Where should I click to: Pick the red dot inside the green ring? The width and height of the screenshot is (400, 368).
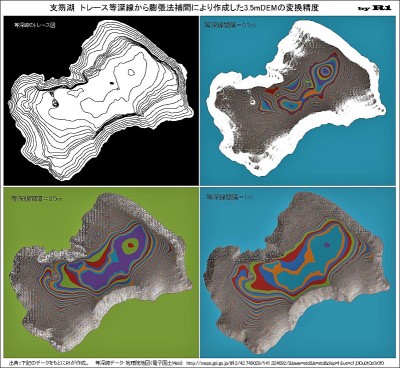(131, 246)
